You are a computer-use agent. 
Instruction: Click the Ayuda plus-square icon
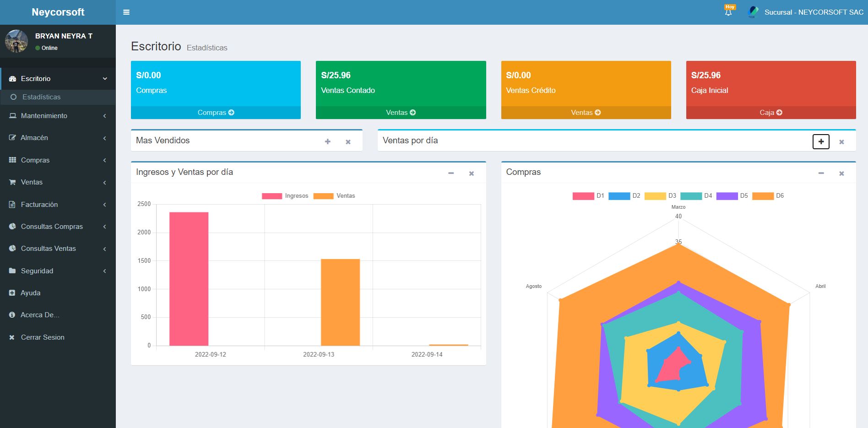[12, 293]
